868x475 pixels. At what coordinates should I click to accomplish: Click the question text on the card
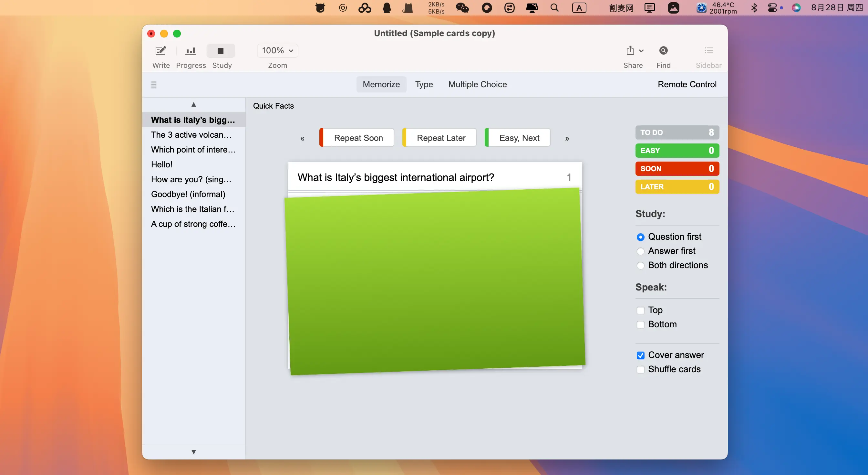(x=396, y=177)
